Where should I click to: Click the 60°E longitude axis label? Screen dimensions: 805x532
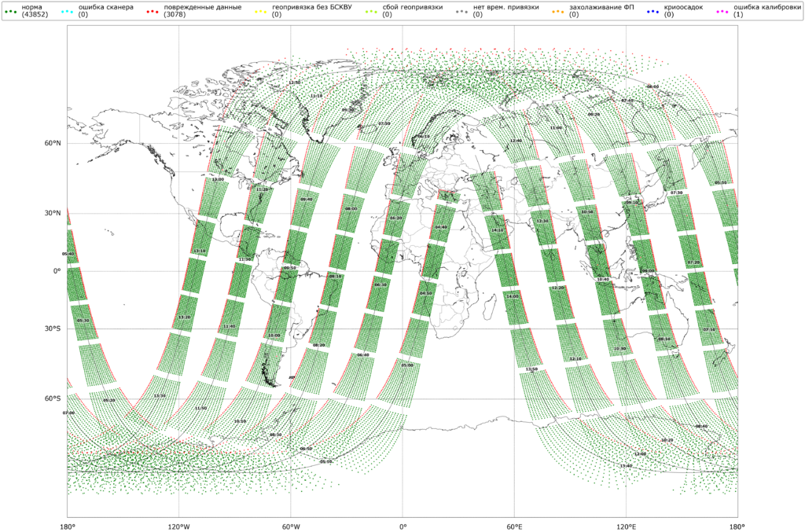tap(514, 525)
